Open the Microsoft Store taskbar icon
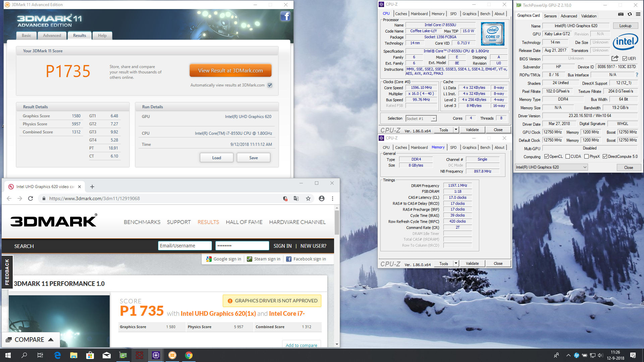Viewport: 644px width, 362px height. [90, 355]
